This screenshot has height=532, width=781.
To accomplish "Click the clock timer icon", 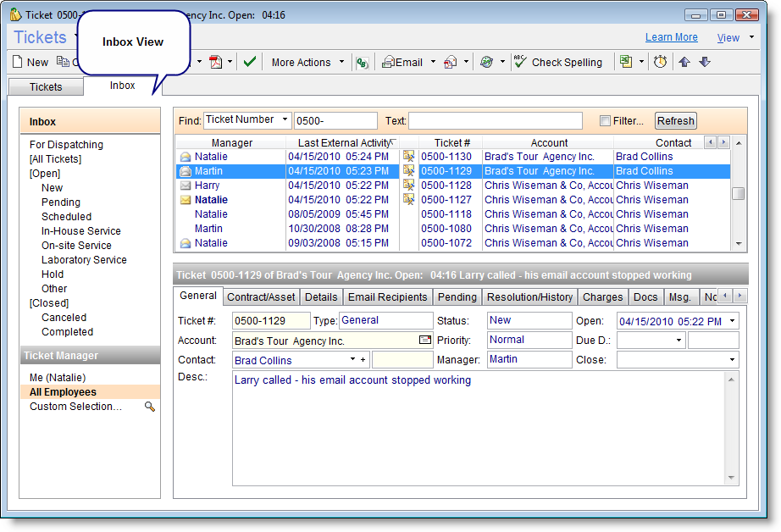I will (660, 62).
